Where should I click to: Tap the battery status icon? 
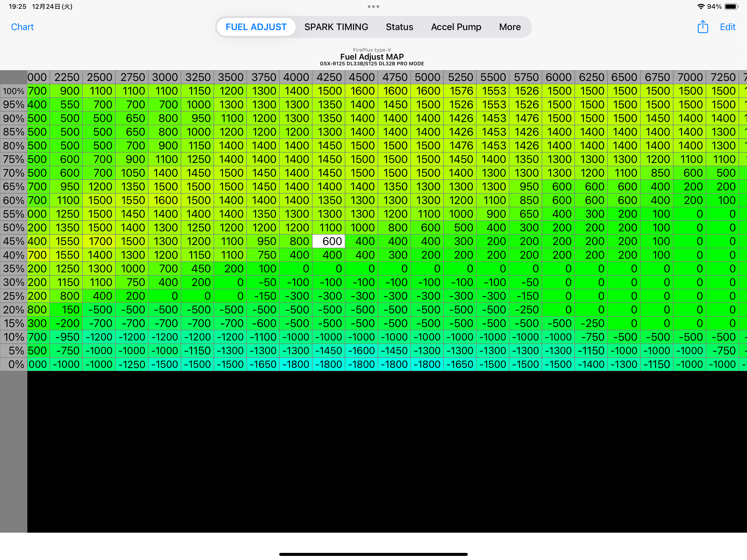(x=731, y=6)
